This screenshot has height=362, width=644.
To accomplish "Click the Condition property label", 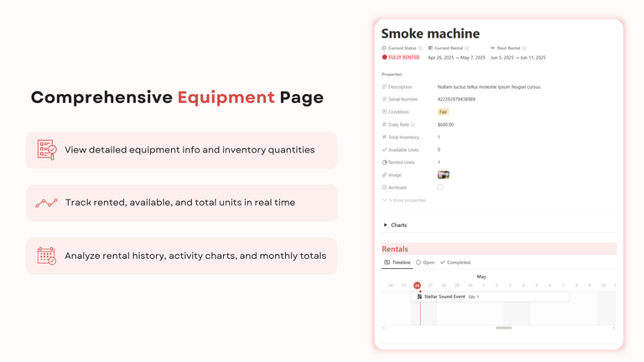I will [x=398, y=111].
